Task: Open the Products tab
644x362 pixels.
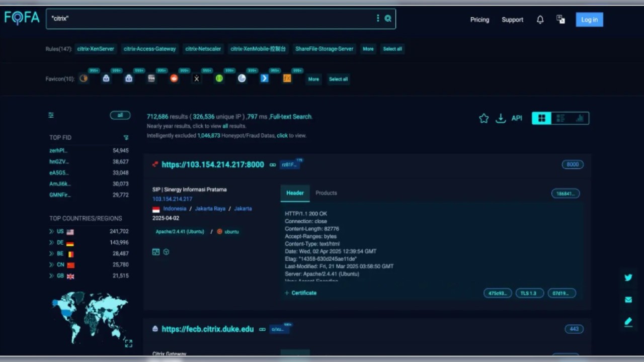Action: tap(326, 193)
